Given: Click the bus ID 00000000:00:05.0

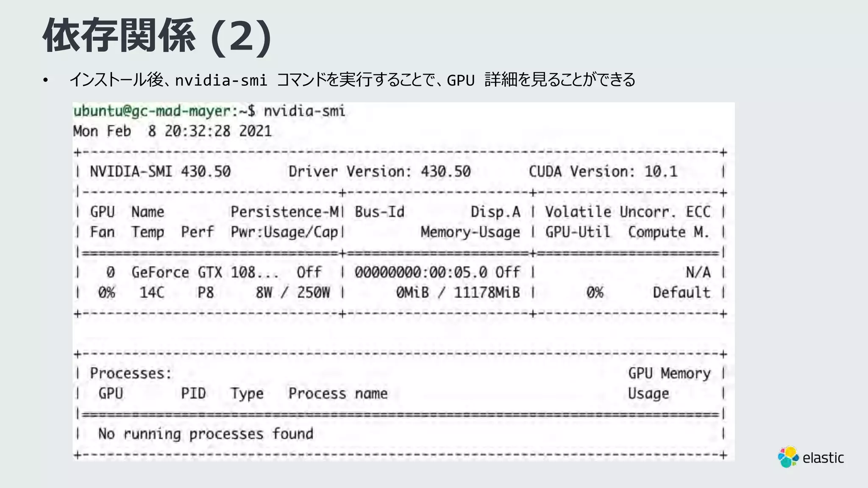Looking at the screenshot, I should 421,272.
